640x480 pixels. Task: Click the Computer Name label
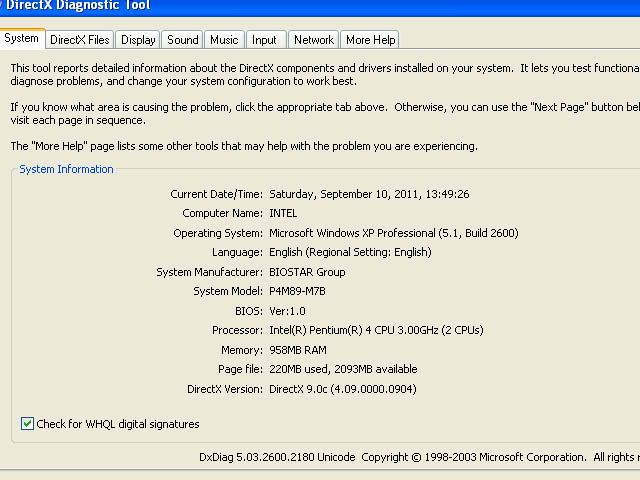222,213
